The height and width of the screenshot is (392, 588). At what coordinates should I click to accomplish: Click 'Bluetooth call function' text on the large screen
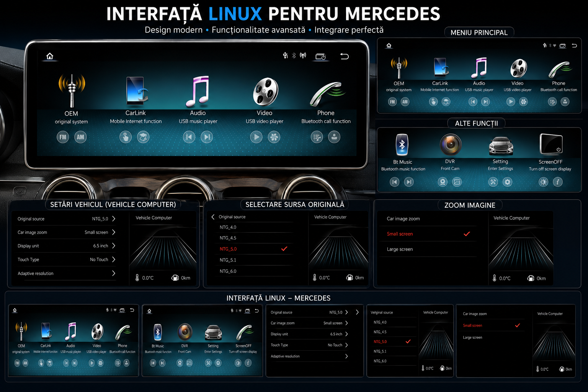[326, 121]
